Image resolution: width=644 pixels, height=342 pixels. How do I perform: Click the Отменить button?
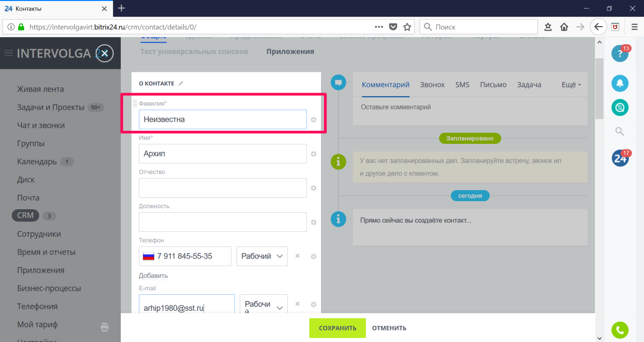tap(389, 328)
